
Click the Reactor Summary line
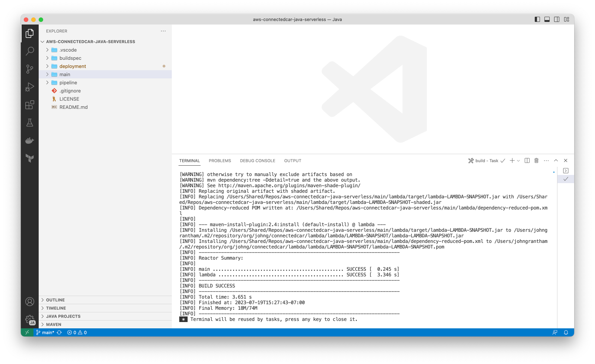pyautogui.click(x=221, y=258)
